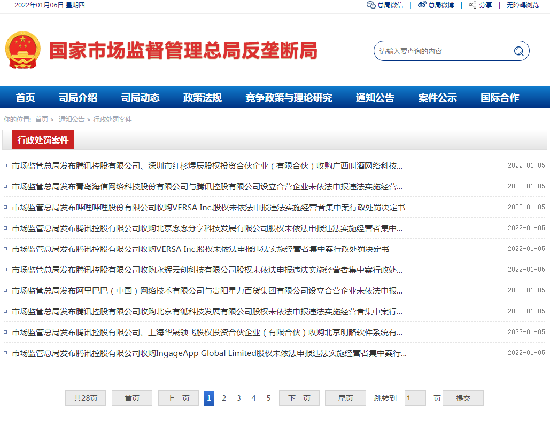The image size is (550, 427).
Task: Open the Tencent and Shenzhen partnership Guangxi acquisition notice
Action: (207, 166)
